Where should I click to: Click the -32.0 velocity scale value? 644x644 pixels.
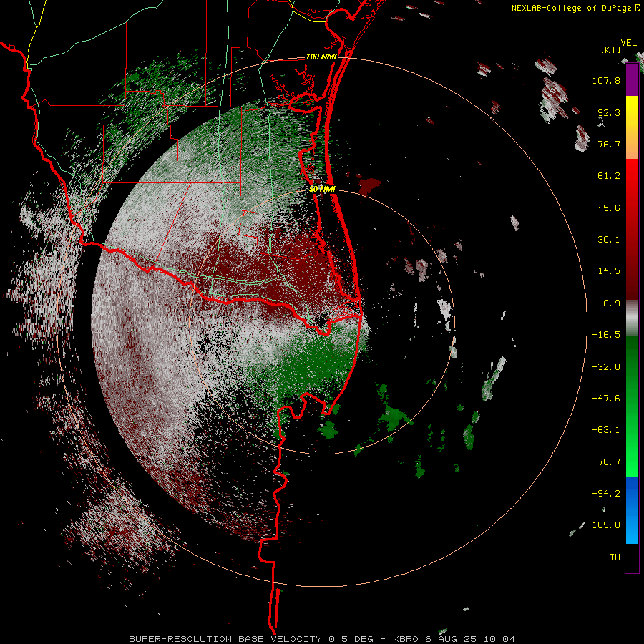(x=606, y=367)
